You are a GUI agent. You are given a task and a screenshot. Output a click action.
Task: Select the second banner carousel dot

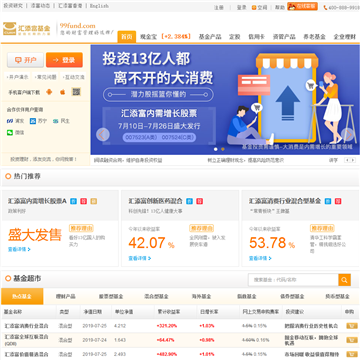pos(223,149)
